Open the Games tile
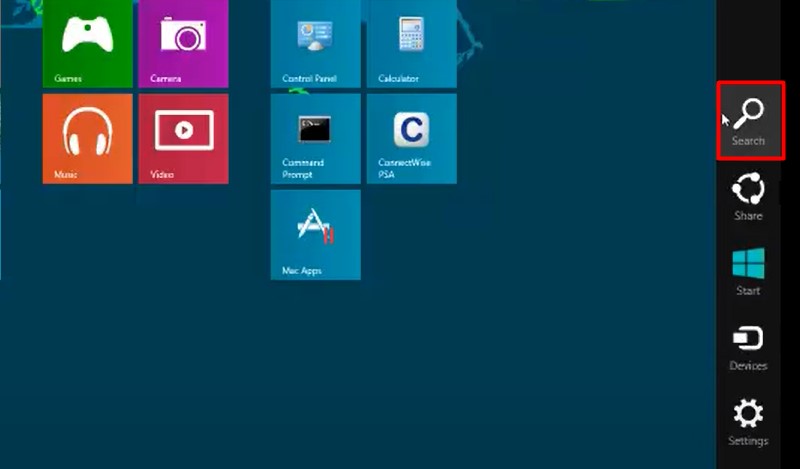 click(x=88, y=43)
